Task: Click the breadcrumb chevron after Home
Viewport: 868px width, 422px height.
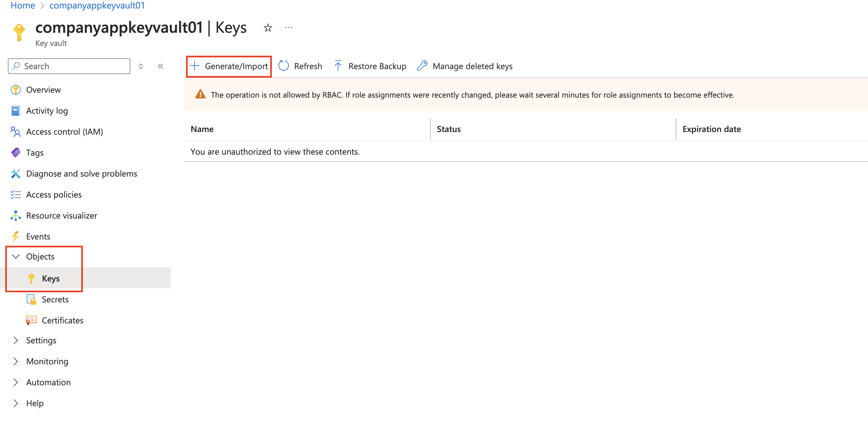Action: pyautogui.click(x=42, y=5)
